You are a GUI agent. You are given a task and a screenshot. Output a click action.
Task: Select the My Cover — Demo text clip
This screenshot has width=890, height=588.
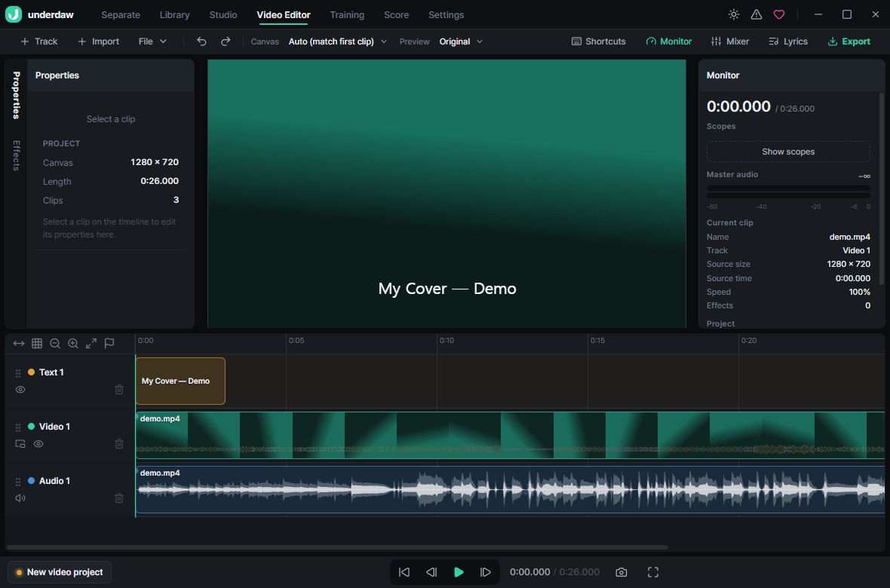pyautogui.click(x=180, y=381)
